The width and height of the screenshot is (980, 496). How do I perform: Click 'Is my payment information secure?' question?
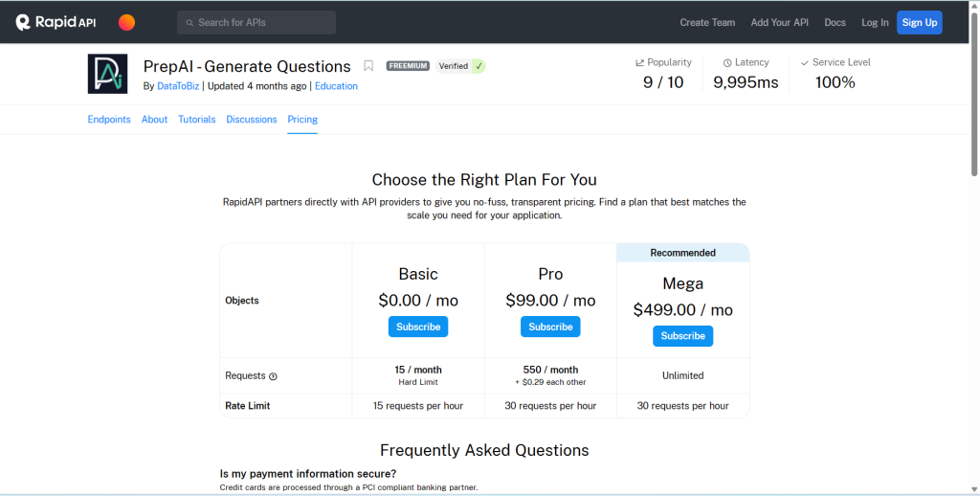(308, 473)
